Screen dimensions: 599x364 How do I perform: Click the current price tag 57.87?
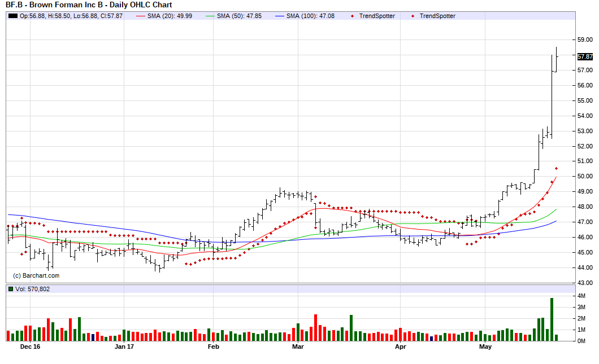tap(585, 57)
